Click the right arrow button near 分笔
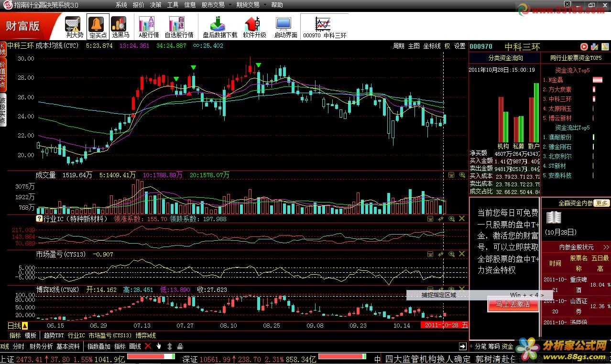 click(463, 346)
